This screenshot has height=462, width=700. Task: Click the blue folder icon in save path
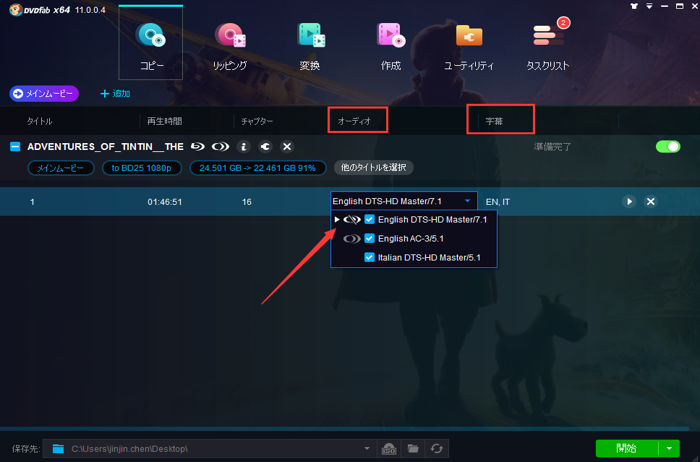coord(58,449)
